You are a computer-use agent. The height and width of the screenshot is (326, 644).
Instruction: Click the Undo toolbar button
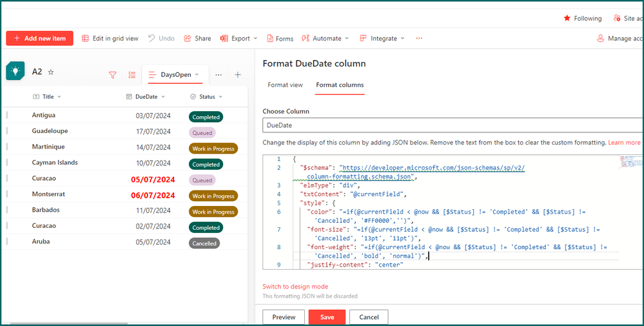161,38
